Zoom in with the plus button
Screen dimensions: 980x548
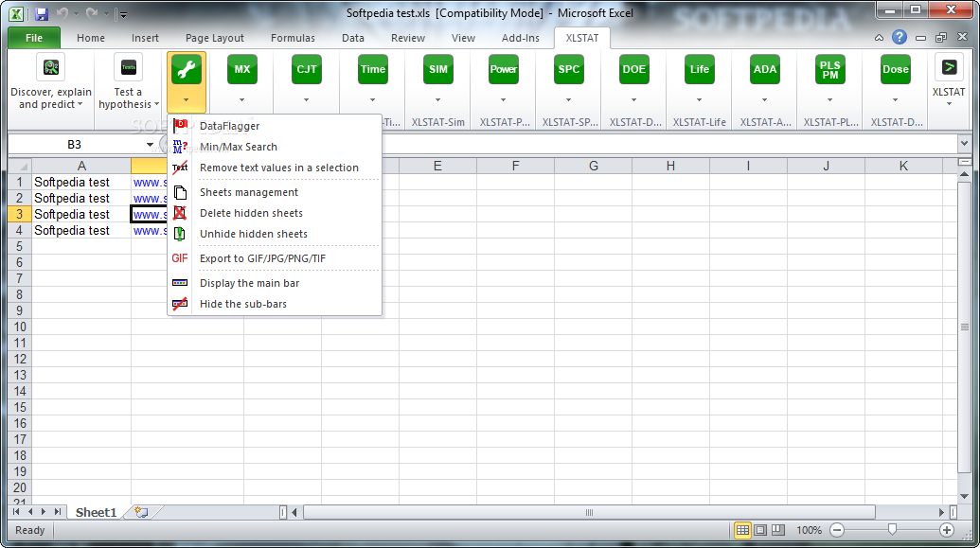(x=947, y=530)
